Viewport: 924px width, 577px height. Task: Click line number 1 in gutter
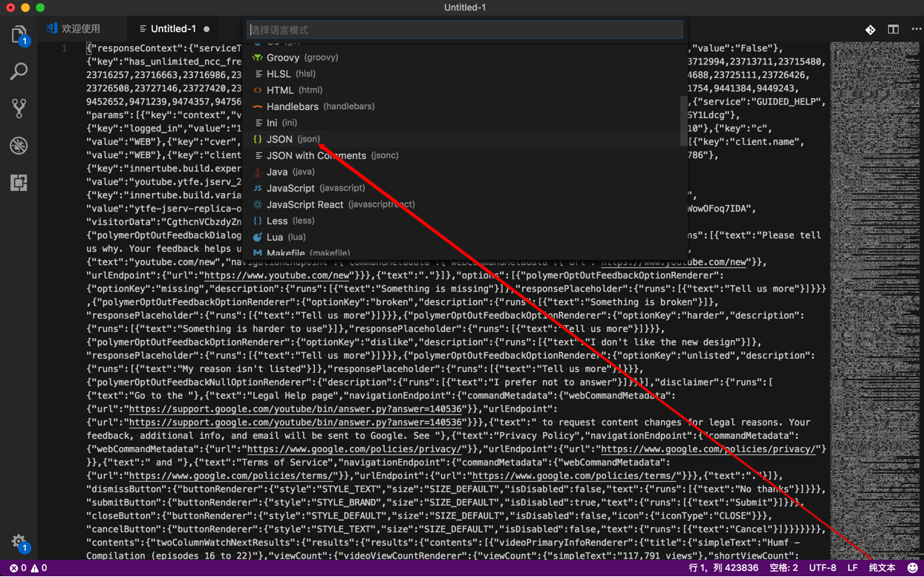click(x=64, y=48)
